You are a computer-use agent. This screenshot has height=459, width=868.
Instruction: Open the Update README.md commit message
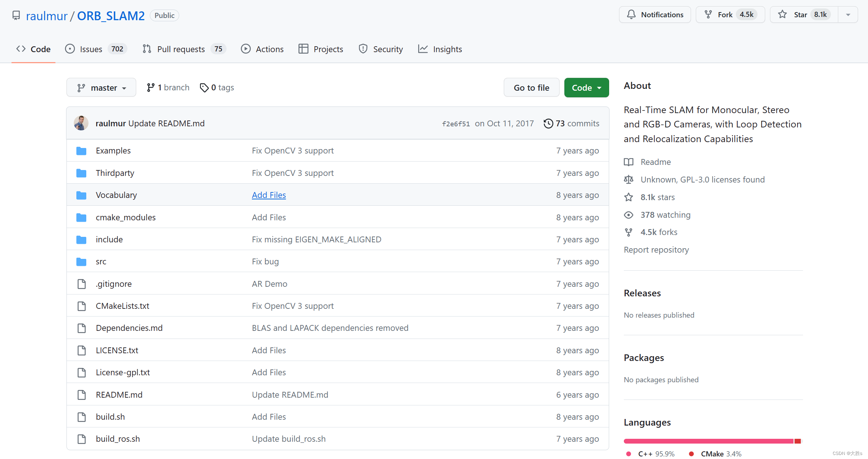166,123
